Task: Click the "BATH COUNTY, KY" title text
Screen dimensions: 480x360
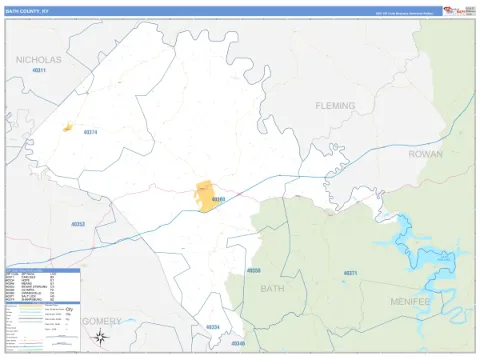Action: 27,11
